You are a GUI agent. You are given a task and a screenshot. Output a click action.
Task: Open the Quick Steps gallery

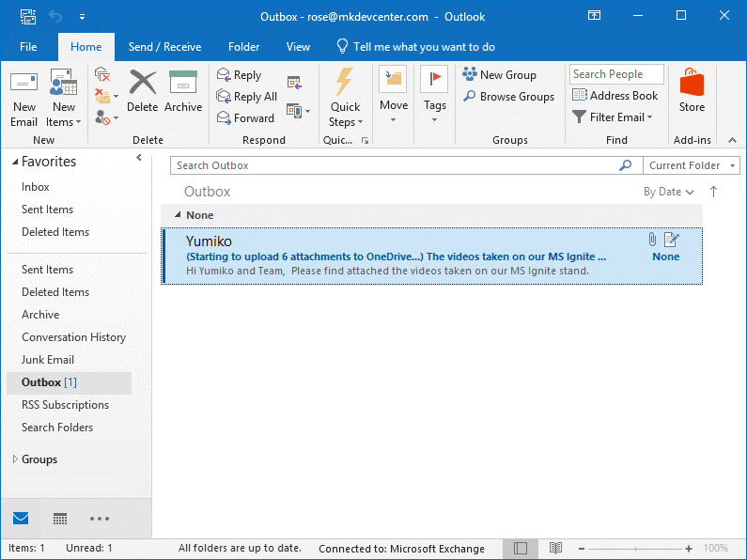tap(346, 98)
